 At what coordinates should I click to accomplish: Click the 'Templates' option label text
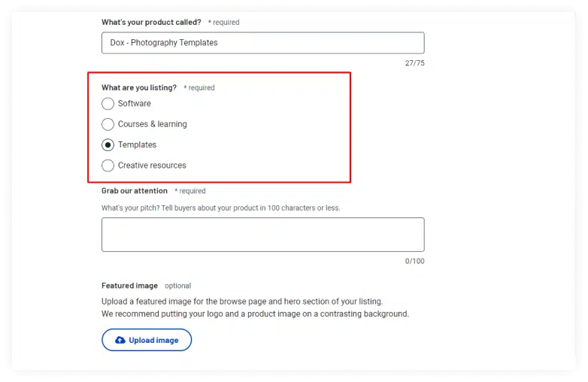138,145
